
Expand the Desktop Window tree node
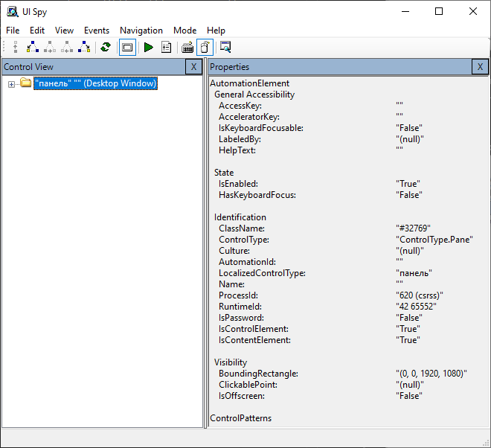[11, 83]
